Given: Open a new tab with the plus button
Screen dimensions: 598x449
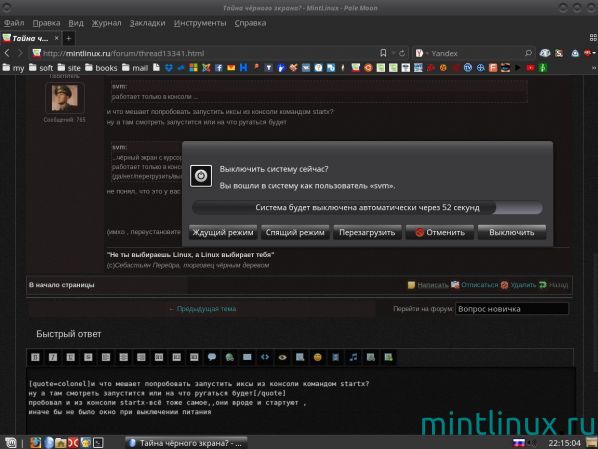Looking at the screenshot, I should click(x=69, y=38).
